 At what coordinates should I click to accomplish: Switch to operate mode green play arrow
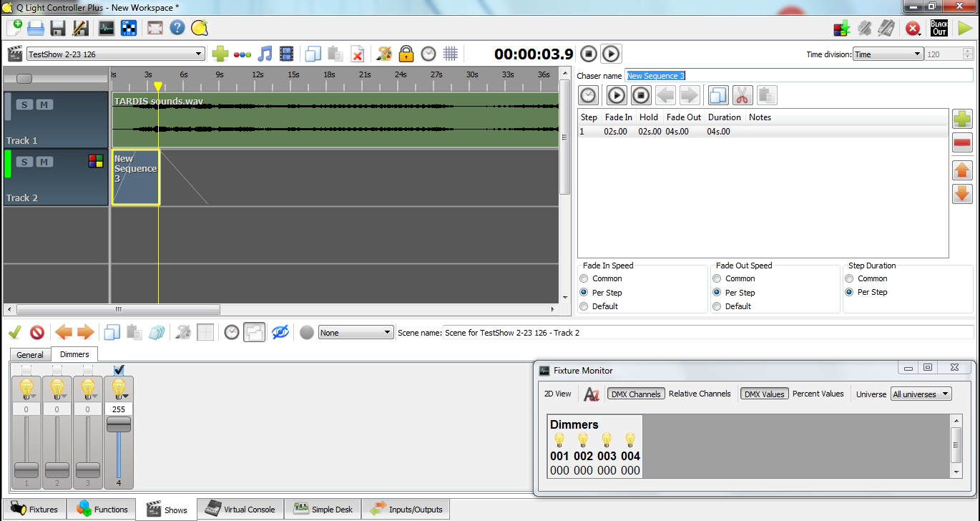coord(965,28)
